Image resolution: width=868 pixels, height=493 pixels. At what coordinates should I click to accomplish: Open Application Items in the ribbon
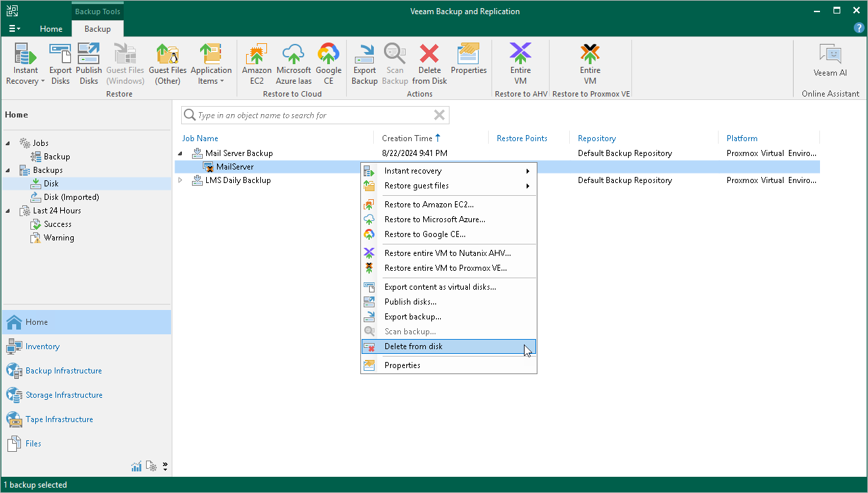click(211, 64)
